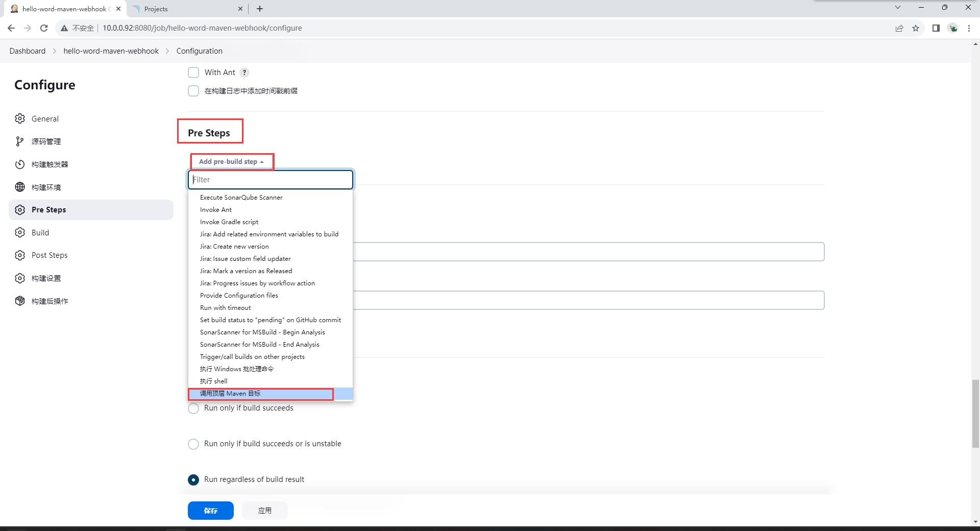Click the 构建后操作 cube icon

click(x=20, y=301)
